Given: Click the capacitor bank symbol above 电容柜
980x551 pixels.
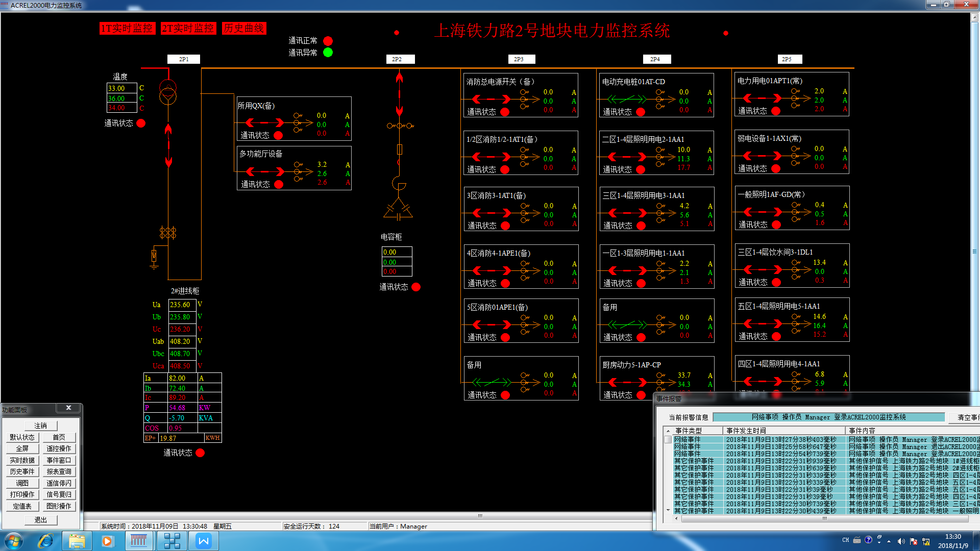Looking at the screenshot, I should pos(398,209).
